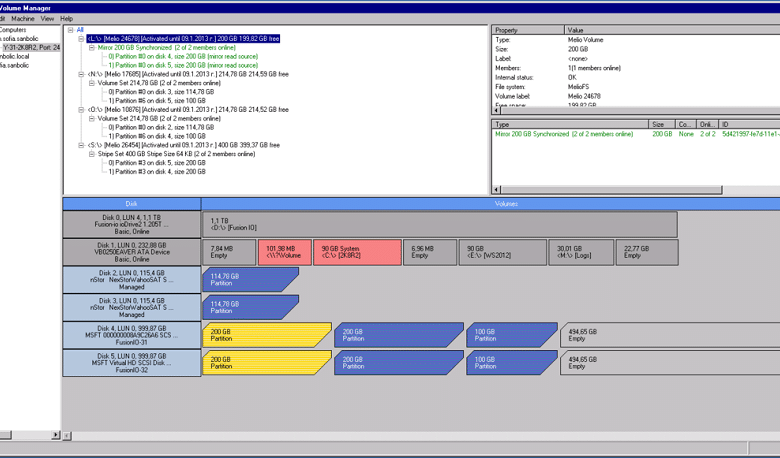Collapse the Stripe Set 400 GB node
The width and height of the screenshot is (780, 458).
(92, 154)
